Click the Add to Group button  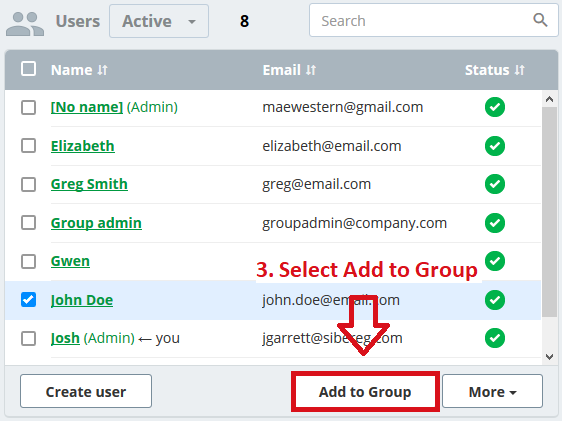[x=365, y=391]
